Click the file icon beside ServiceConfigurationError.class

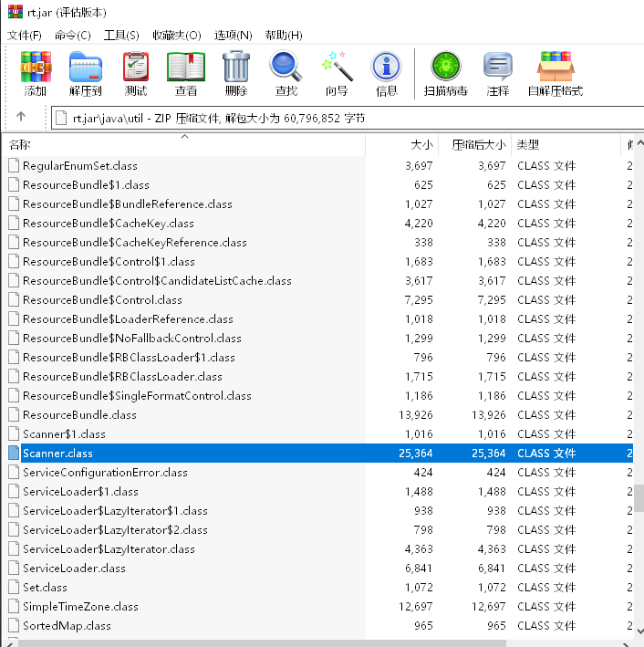coord(14,473)
